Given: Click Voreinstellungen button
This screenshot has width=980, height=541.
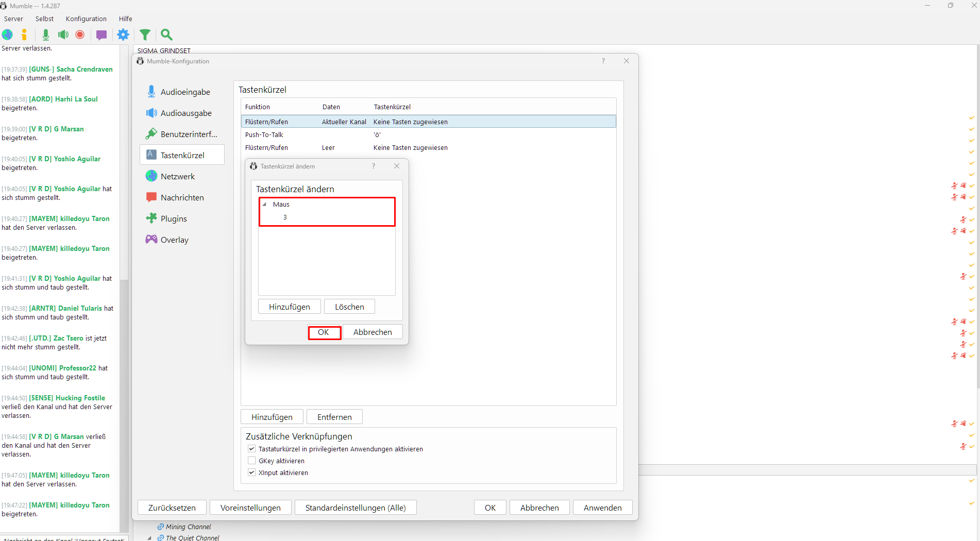Looking at the screenshot, I should 250,508.
